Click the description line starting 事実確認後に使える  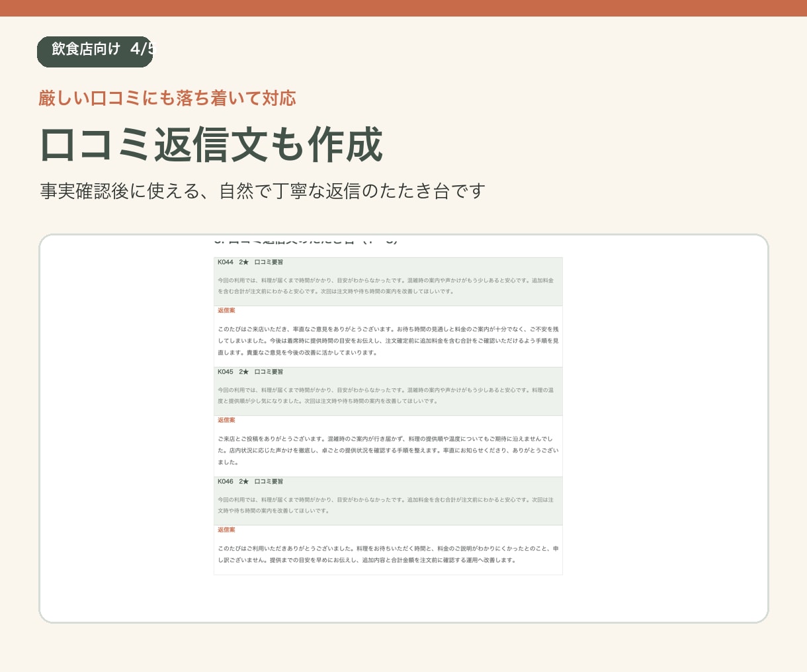pos(263,191)
